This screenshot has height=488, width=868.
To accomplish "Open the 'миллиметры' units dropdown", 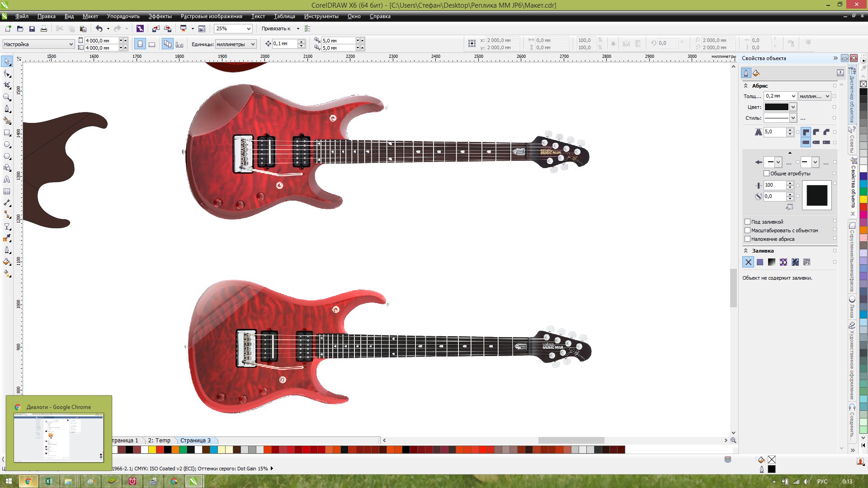I will coord(253,44).
